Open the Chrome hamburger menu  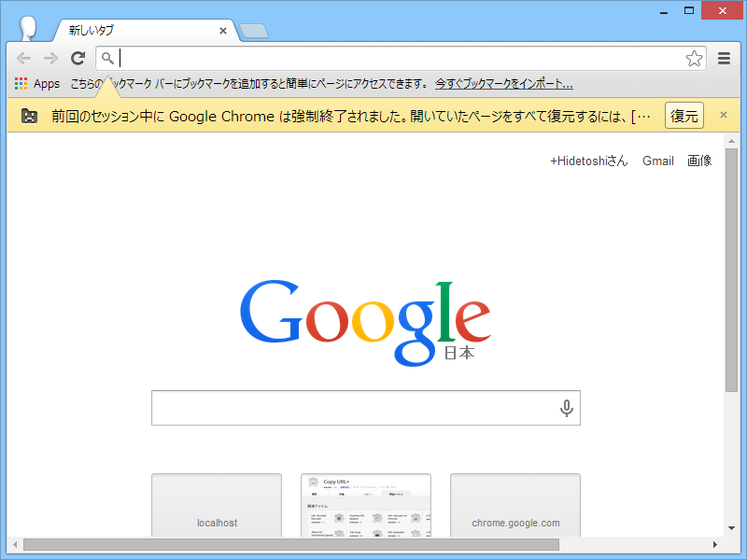click(x=725, y=59)
